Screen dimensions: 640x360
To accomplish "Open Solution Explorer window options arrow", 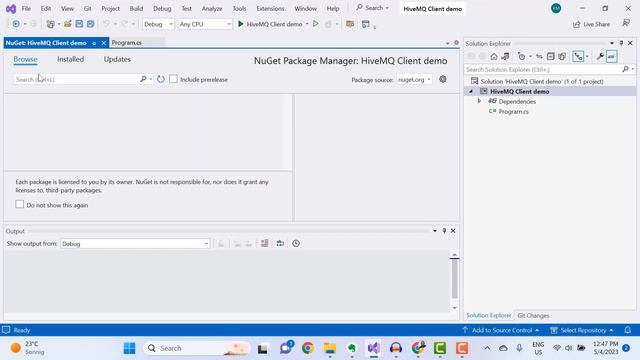I will tap(612, 43).
